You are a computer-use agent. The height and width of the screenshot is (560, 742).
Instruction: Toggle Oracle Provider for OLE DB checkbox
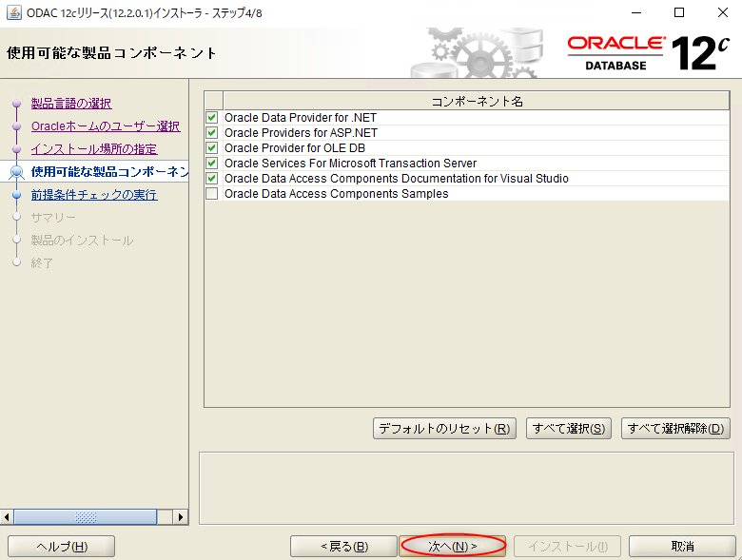coord(212,147)
